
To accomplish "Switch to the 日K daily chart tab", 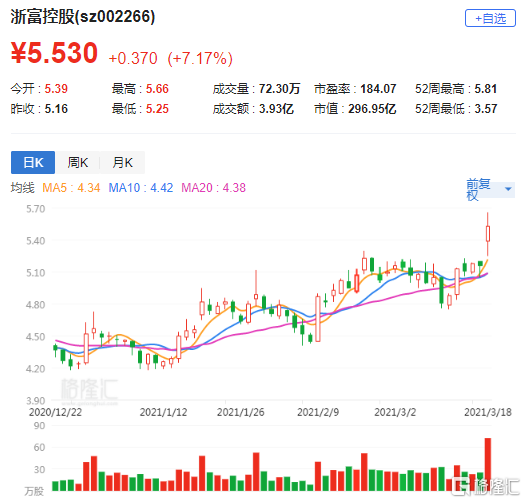I will (x=33, y=163).
